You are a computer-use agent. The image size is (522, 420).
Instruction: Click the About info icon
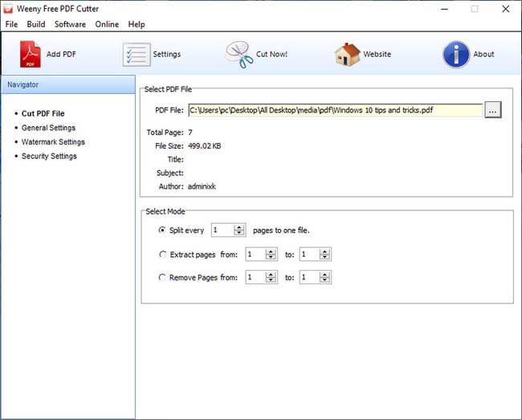456,55
